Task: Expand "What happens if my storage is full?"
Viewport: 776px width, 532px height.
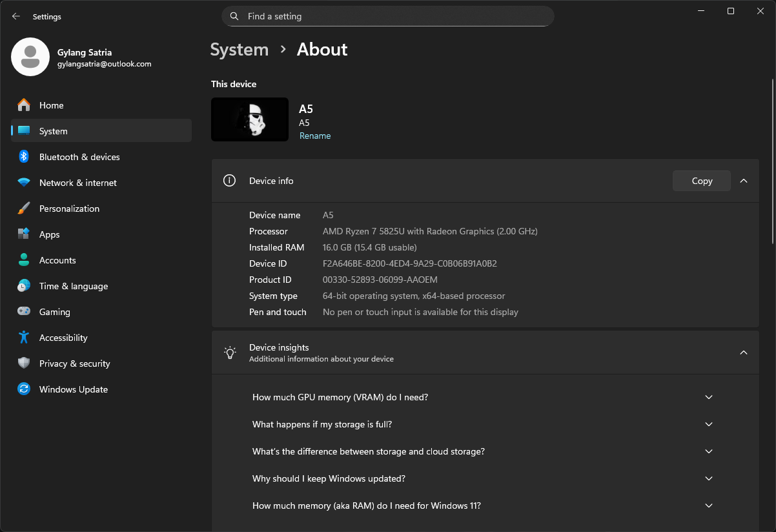Action: [x=709, y=424]
